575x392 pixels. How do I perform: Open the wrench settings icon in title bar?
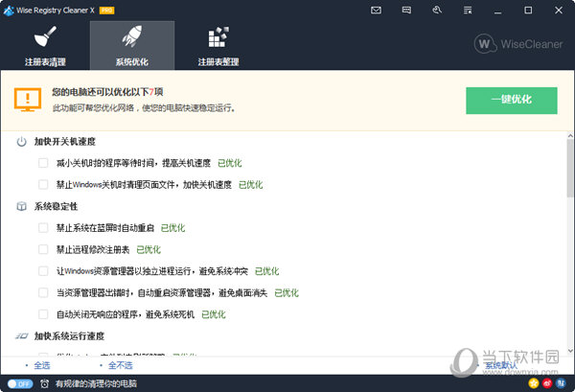437,11
